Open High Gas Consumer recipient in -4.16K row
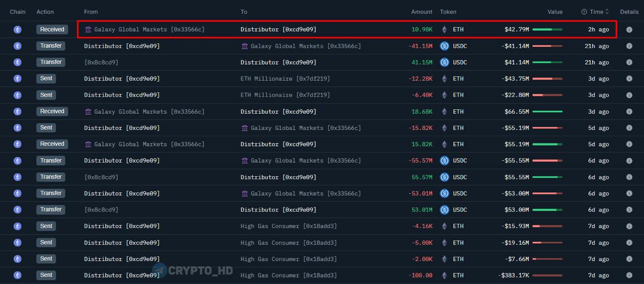 pyautogui.click(x=289, y=226)
